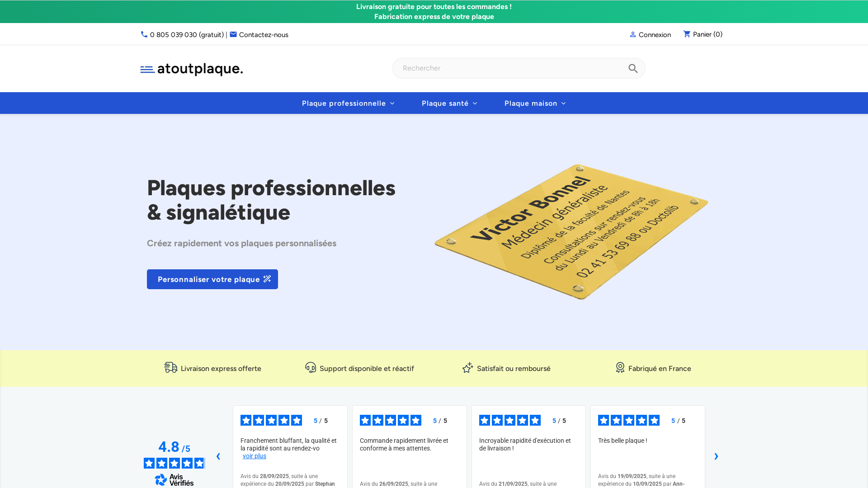Click the medal icon for Fabriqué en France
Viewport: 868px width, 488px height.
(x=620, y=368)
